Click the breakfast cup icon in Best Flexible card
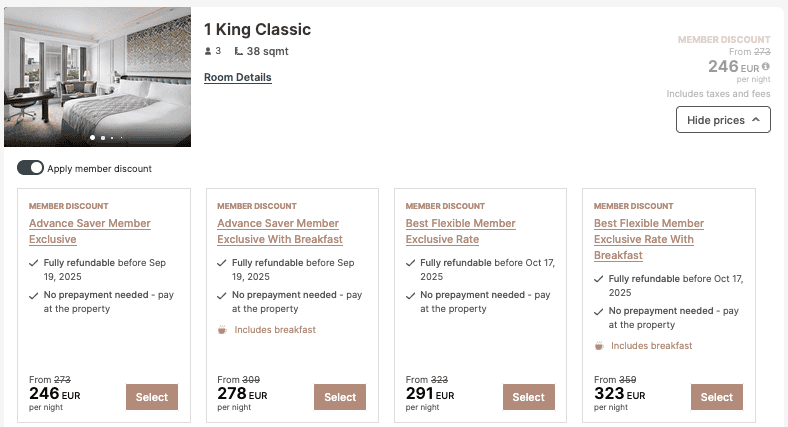 click(599, 346)
